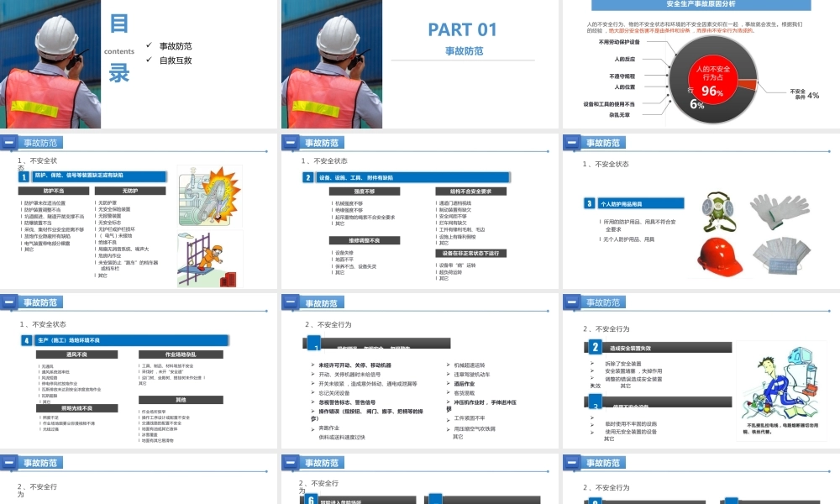Click the blue number 3 badge beside 个人防护用品用具
The width and height of the screenshot is (840, 504).
[x=589, y=203]
